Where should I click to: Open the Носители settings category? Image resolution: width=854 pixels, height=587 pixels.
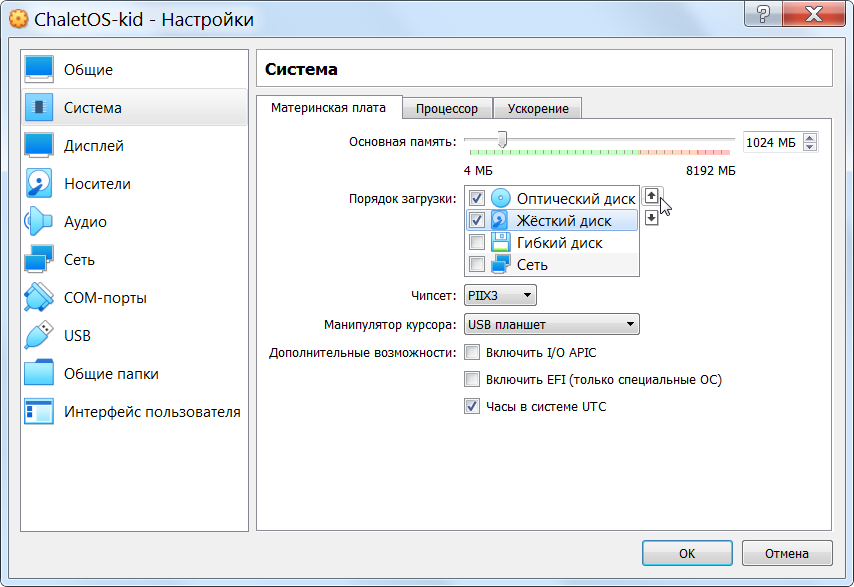tap(135, 184)
